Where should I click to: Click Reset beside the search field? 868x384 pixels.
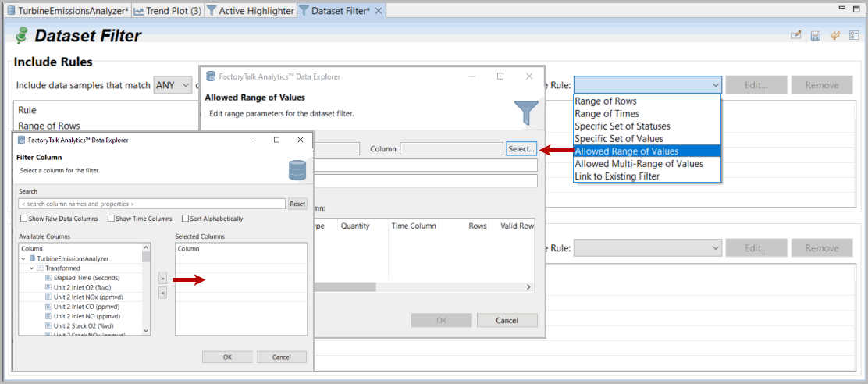pos(297,204)
